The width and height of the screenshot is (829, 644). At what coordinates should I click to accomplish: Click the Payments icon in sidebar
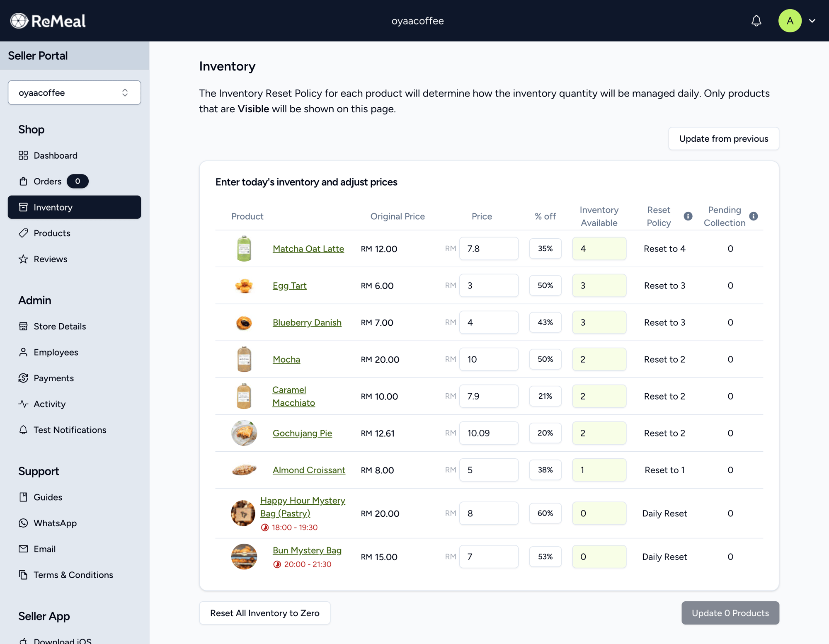coord(23,378)
